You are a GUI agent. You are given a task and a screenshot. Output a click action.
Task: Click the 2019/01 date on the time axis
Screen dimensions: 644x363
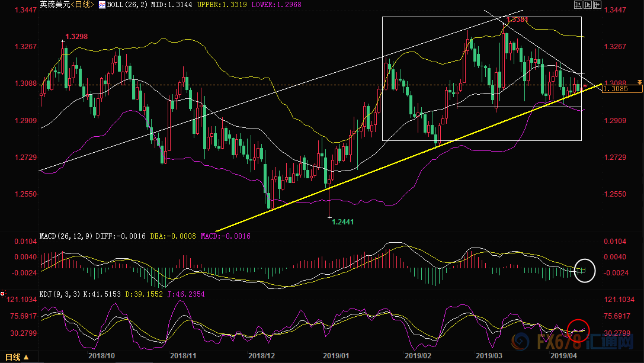(335, 356)
